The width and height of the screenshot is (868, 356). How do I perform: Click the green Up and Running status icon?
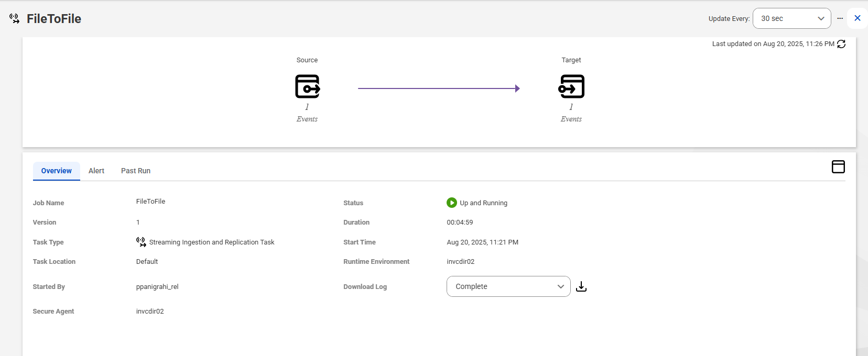pyautogui.click(x=451, y=203)
